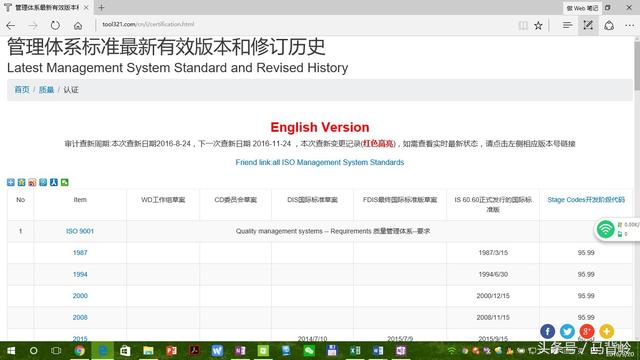Click the blue plus share-more icon above table
This screenshot has height=360, width=640.
pyautogui.click(x=11, y=182)
